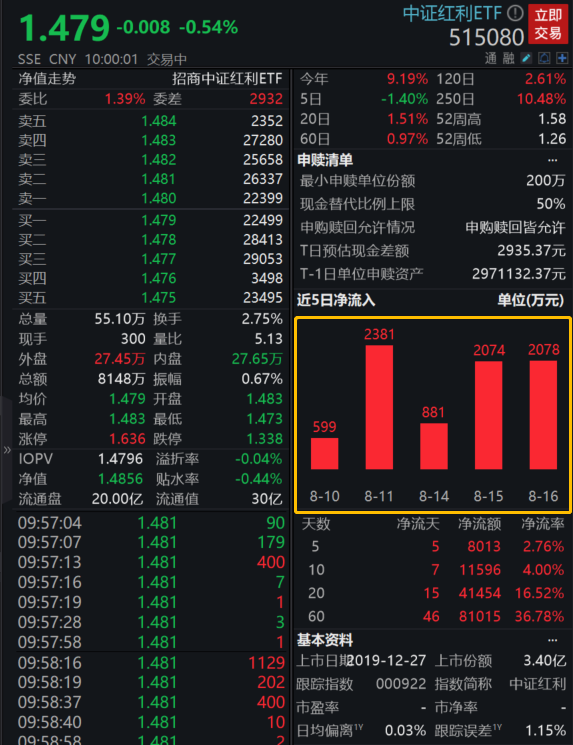Viewport: 573px width, 745px height.
Task: Click the 买一 bid price 1.479
Action: (159, 220)
